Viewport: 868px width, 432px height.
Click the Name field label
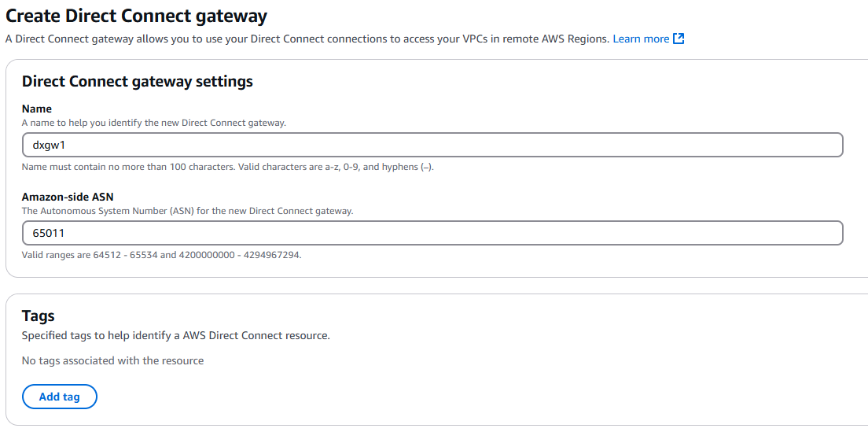click(36, 109)
